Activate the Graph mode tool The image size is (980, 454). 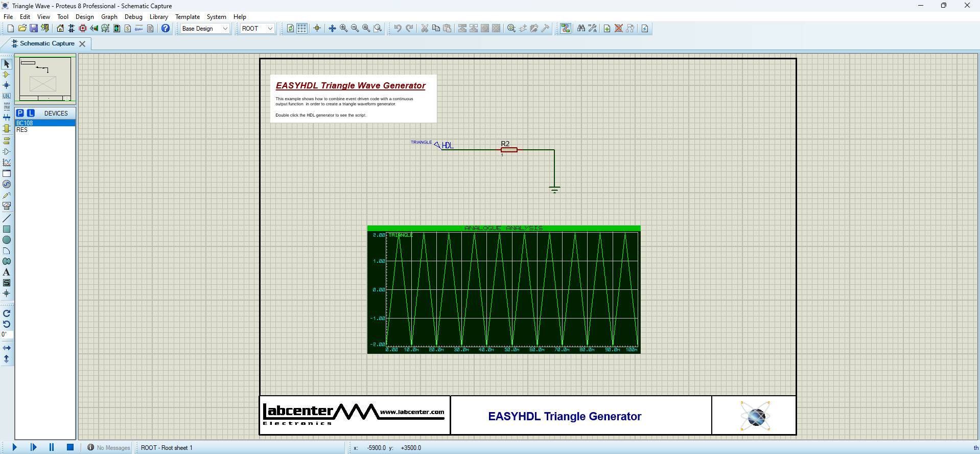pos(7,163)
